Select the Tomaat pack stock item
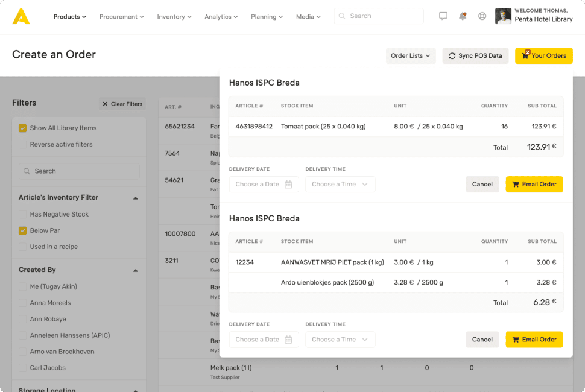This screenshot has height=392, width=585. [x=323, y=127]
